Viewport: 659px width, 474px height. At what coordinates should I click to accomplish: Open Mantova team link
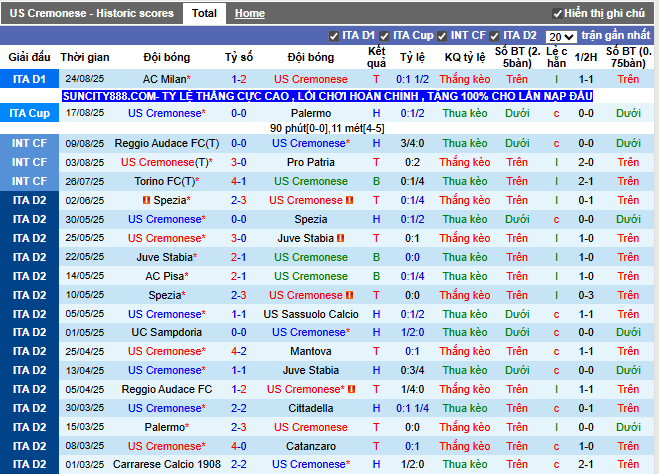pos(311,351)
